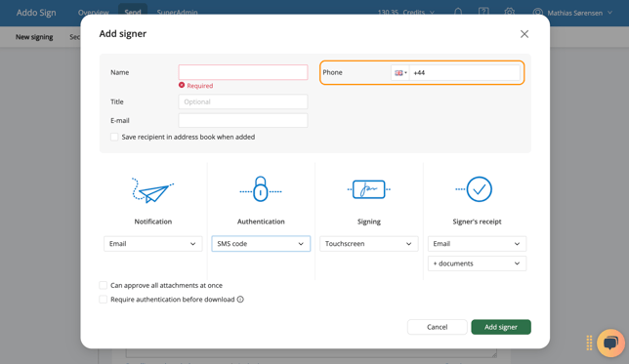Click the Signing signature icon

[x=368, y=189]
